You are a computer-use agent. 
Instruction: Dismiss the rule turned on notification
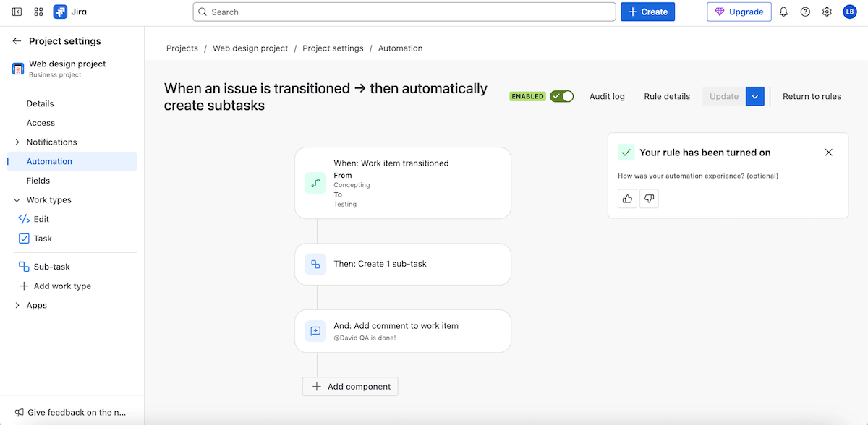pos(829,153)
